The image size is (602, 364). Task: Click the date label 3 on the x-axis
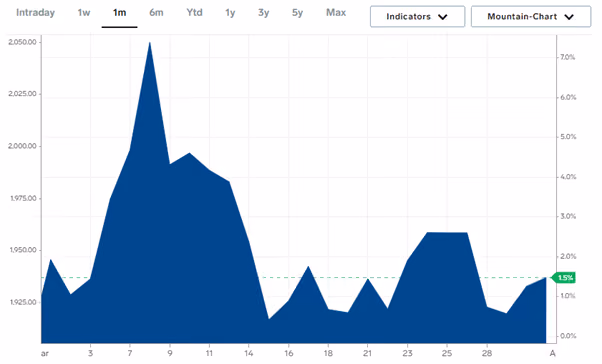(x=90, y=353)
